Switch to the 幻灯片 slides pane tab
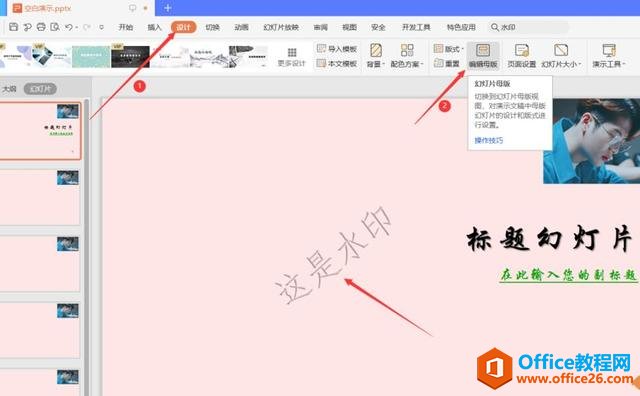640x396 pixels. pyautogui.click(x=40, y=89)
